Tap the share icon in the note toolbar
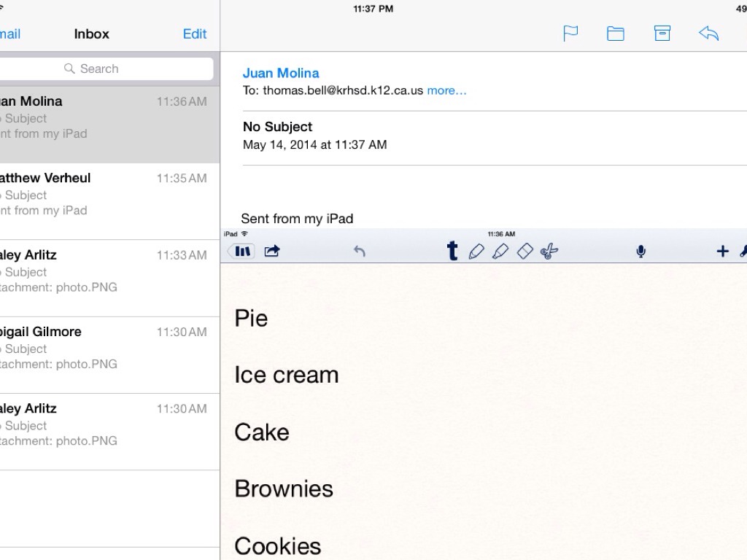The height and width of the screenshot is (560, 747). (272, 252)
